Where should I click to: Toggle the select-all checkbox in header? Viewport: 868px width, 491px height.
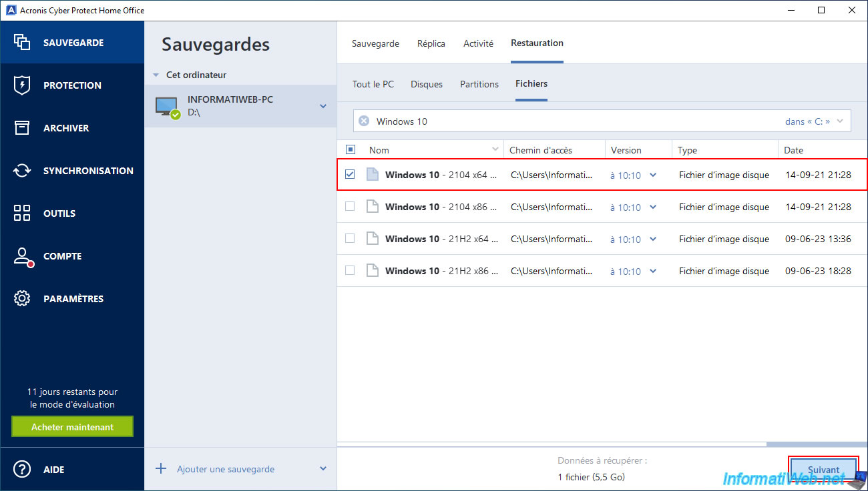tap(351, 149)
